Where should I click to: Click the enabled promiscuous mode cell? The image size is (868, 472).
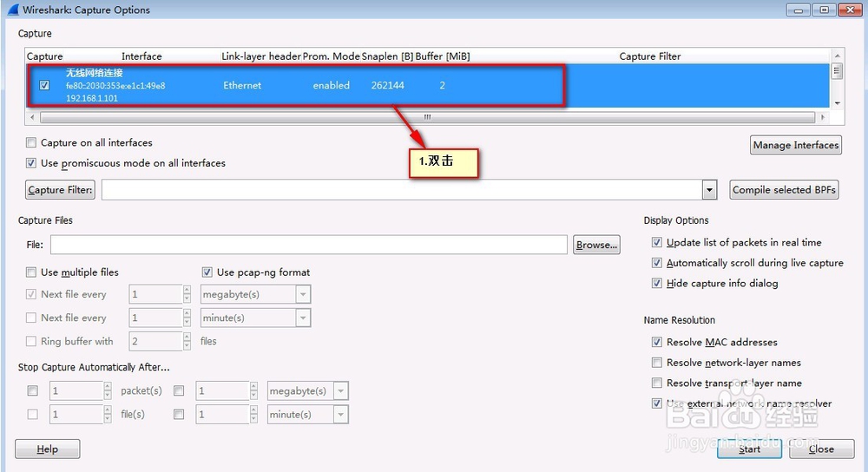(x=331, y=85)
